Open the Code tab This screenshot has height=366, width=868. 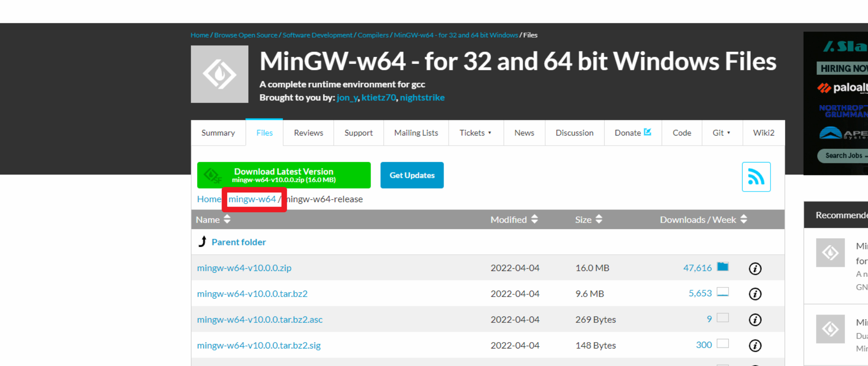[682, 133]
